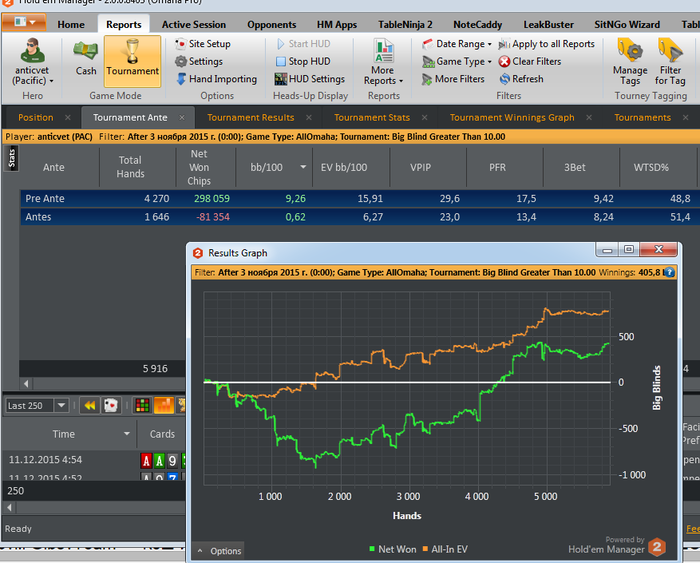Open Site Setup

pos(203,44)
